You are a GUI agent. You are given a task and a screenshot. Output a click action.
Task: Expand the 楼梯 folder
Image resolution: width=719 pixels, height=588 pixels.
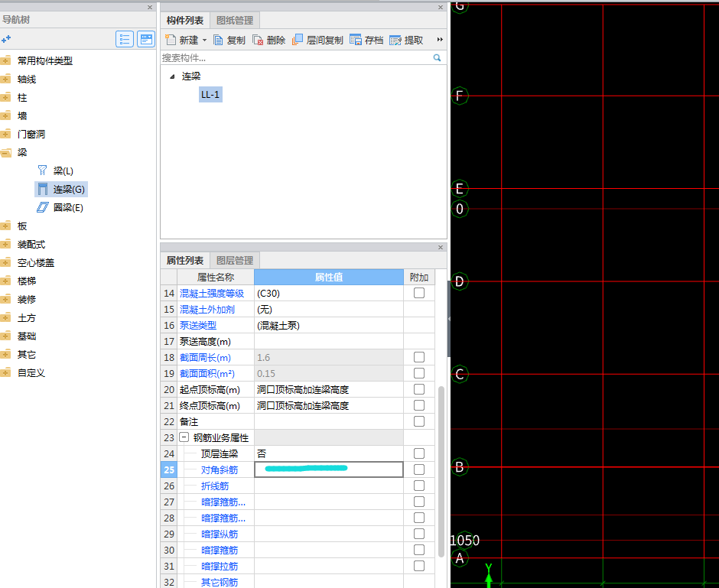tap(5, 281)
